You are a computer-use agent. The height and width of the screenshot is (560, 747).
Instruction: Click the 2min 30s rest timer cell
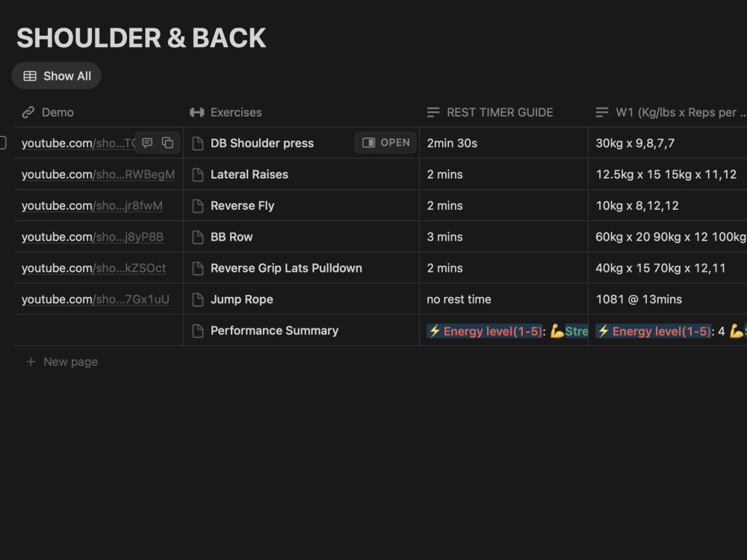pos(503,143)
